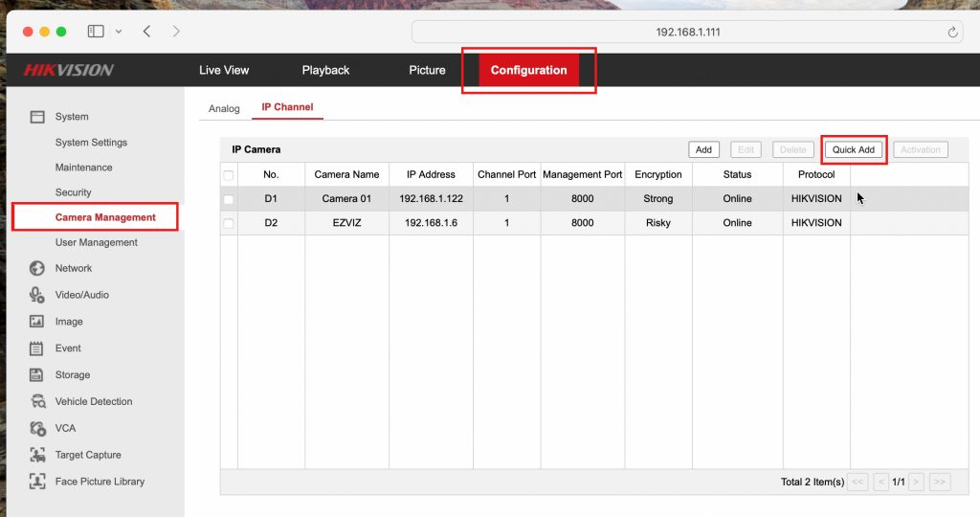The width and height of the screenshot is (980, 517).
Task: Switch to the Analog tab
Action: click(224, 108)
